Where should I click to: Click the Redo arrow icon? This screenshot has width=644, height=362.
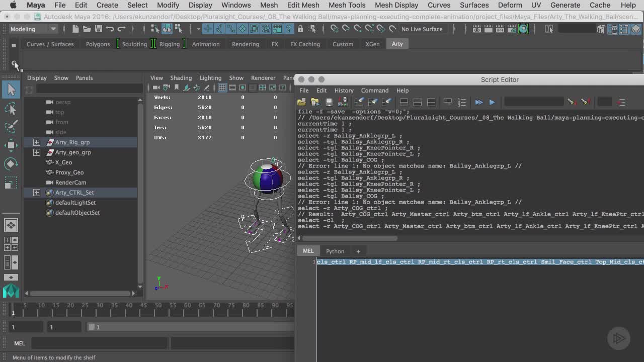[121, 29]
